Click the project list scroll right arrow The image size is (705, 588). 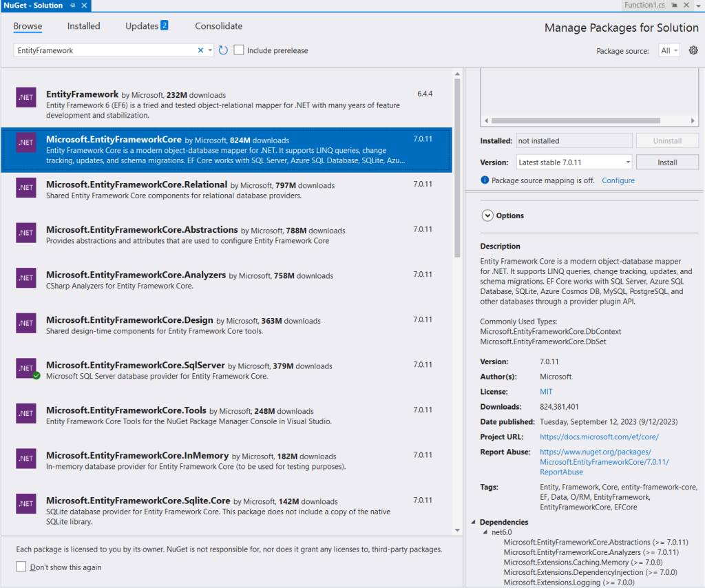click(x=693, y=120)
